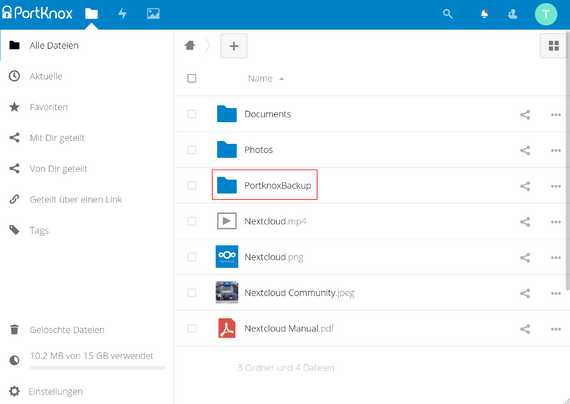Click the search magnifier icon

click(x=448, y=14)
